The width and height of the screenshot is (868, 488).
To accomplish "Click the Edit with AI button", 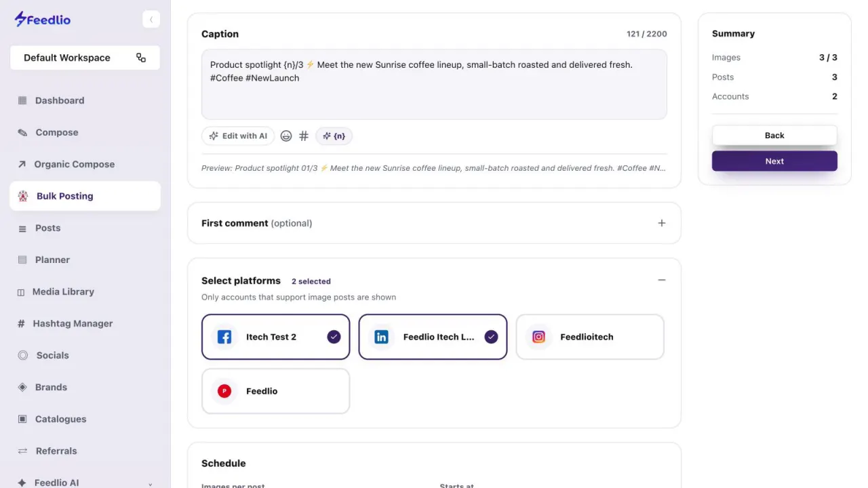I will [238, 136].
